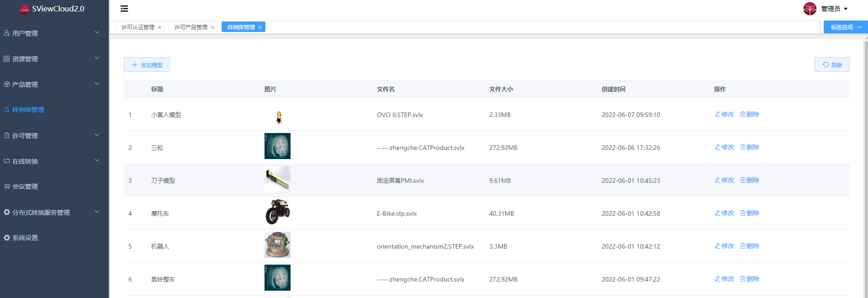Open the 三轮 model thumbnail
The image size is (868, 298).
click(277, 146)
